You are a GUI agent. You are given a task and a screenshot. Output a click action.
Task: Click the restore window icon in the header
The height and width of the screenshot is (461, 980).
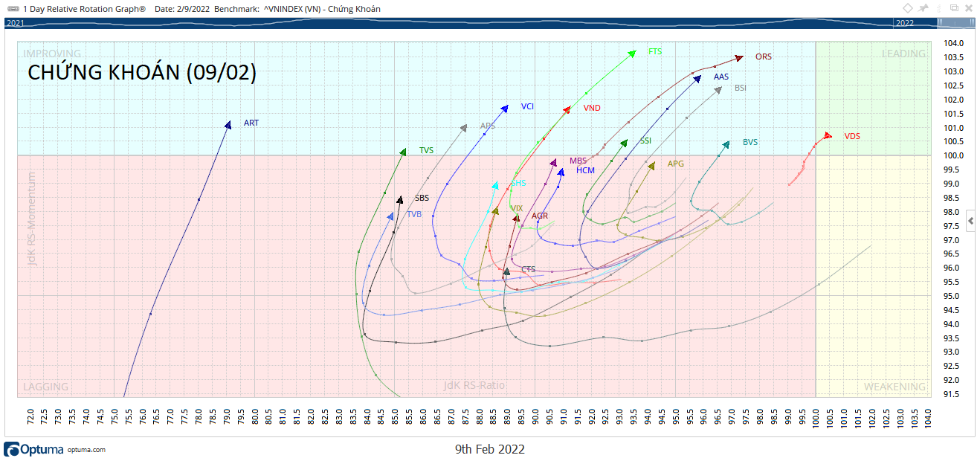(954, 8)
